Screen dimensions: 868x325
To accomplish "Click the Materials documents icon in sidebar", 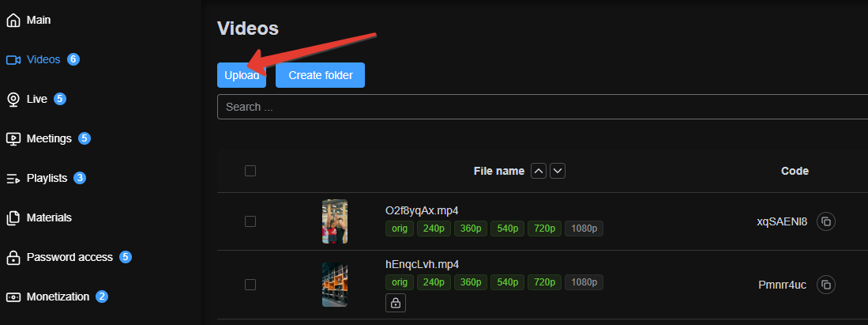I will click(13, 218).
